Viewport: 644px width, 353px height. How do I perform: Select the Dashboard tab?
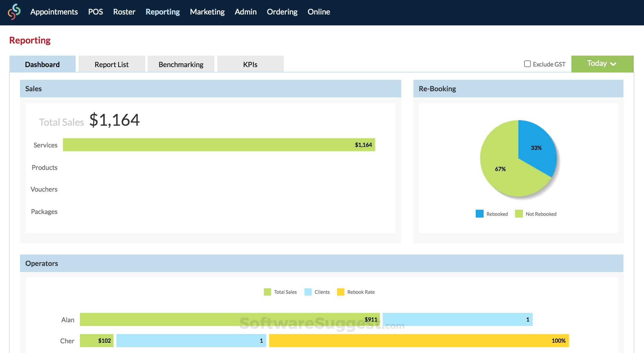[x=42, y=64]
